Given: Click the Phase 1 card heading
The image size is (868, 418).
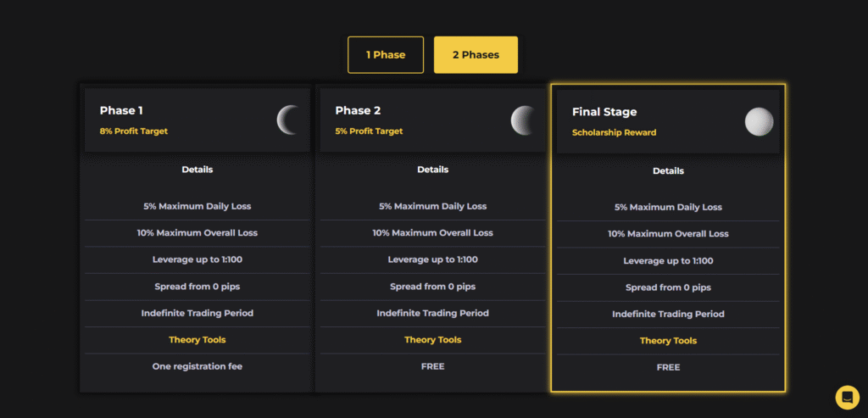Looking at the screenshot, I should pos(121,111).
